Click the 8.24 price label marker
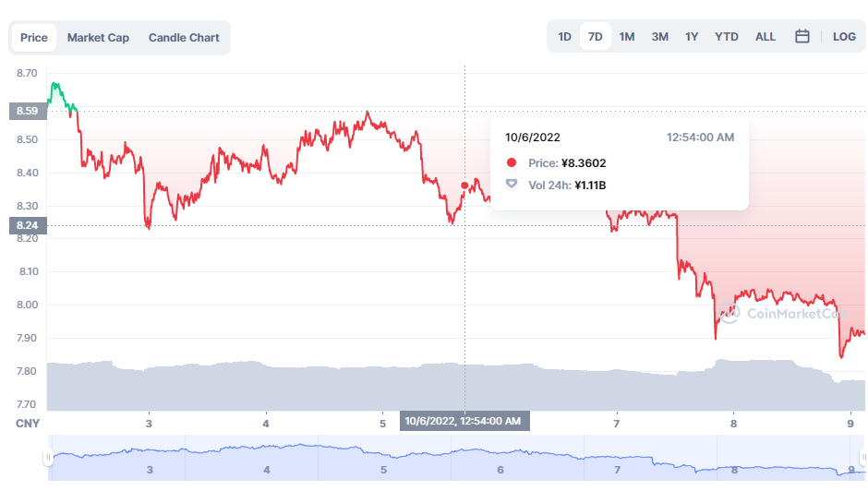Image resolution: width=868 pixels, height=491 pixels. [27, 224]
